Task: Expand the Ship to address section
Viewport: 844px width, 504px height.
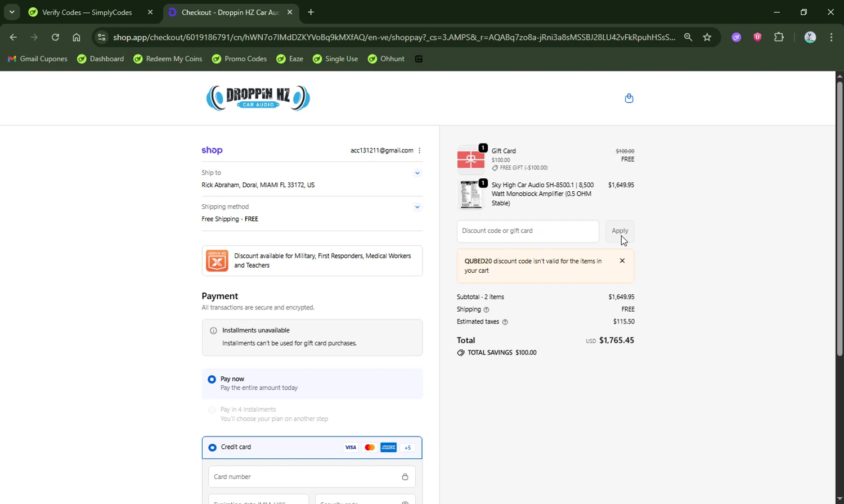Action: point(417,173)
